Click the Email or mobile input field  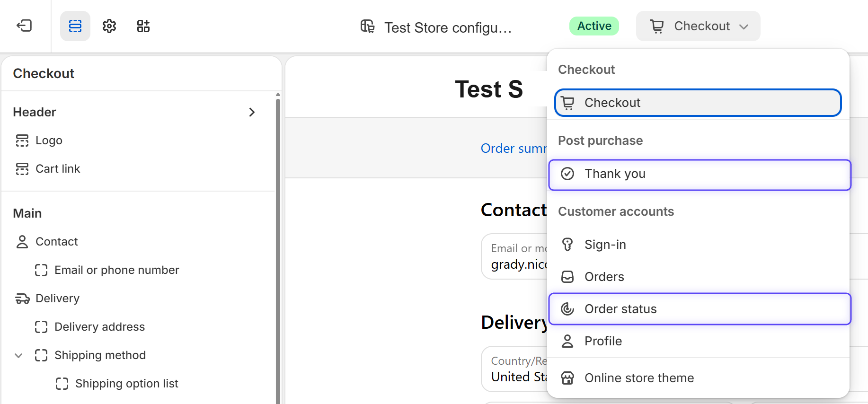(x=514, y=256)
